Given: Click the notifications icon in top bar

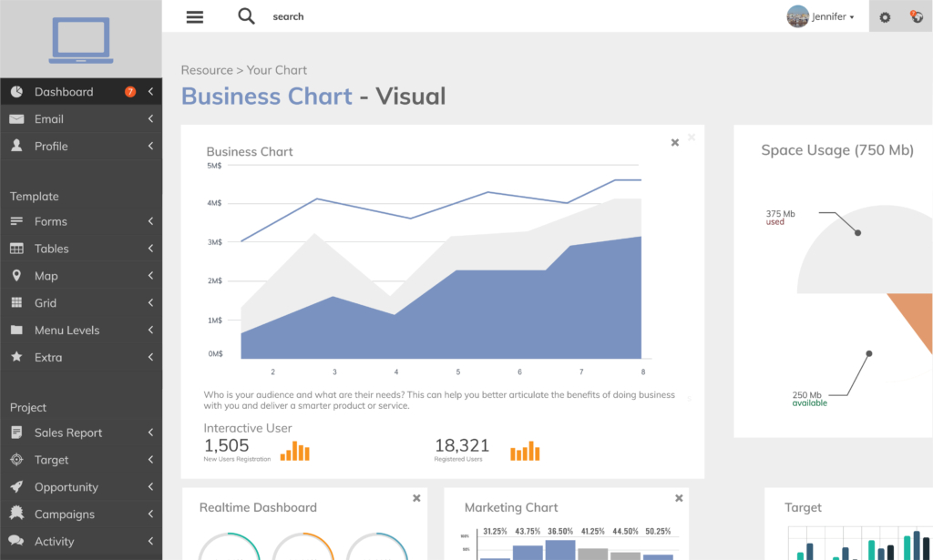Looking at the screenshot, I should coord(916,16).
